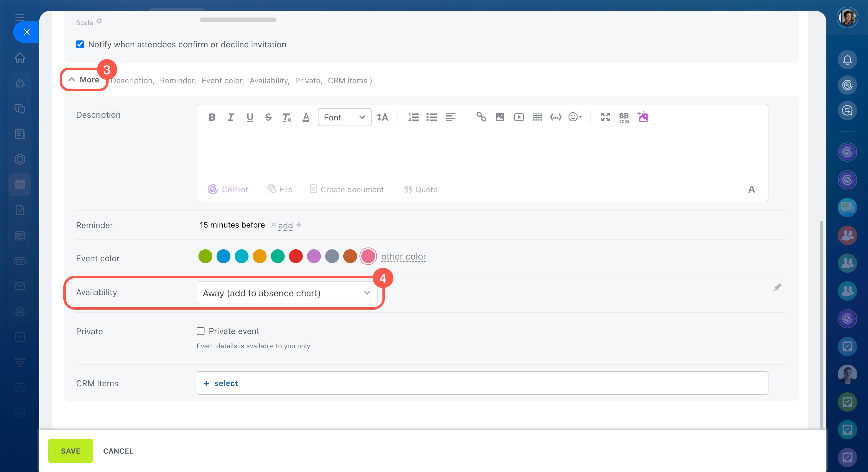Viewport: 868px width, 472px height.
Task: Select CRM items
Action: click(221, 383)
